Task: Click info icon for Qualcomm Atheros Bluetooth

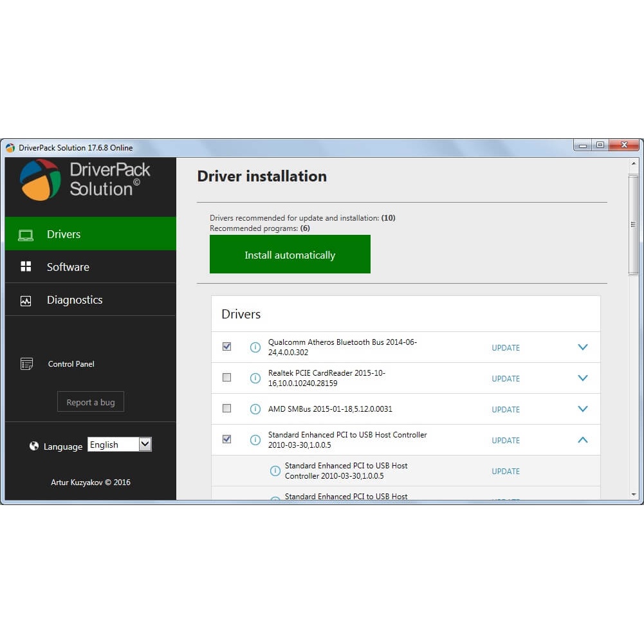Action: pyautogui.click(x=255, y=347)
